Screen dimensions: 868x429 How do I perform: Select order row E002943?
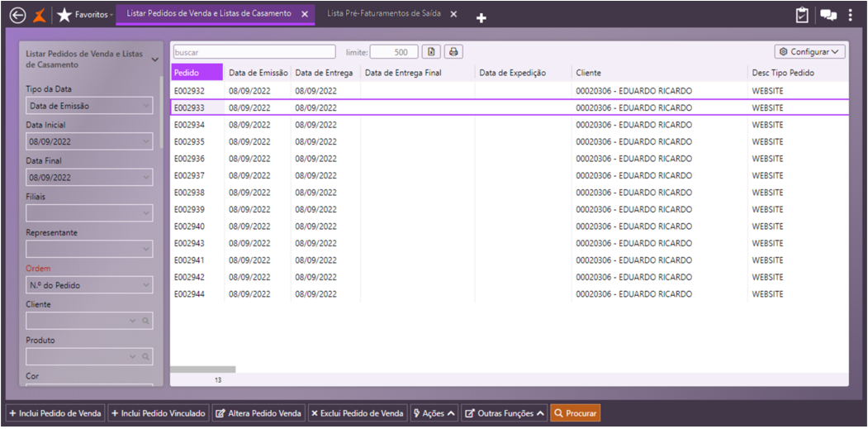[510, 243]
